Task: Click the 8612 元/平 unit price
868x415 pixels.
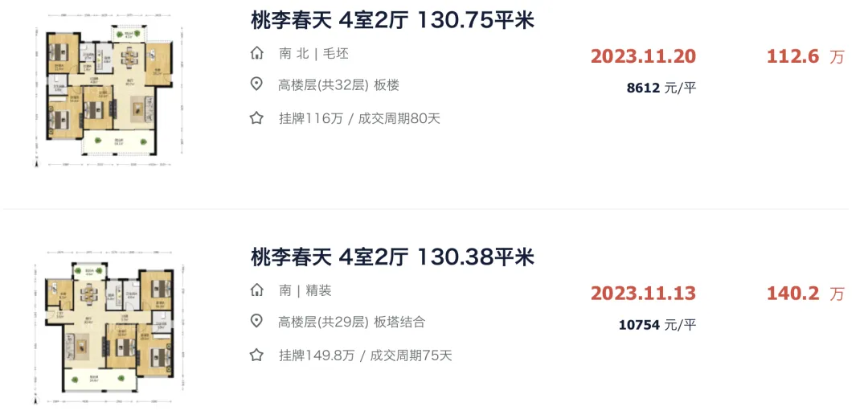Action: click(x=661, y=88)
